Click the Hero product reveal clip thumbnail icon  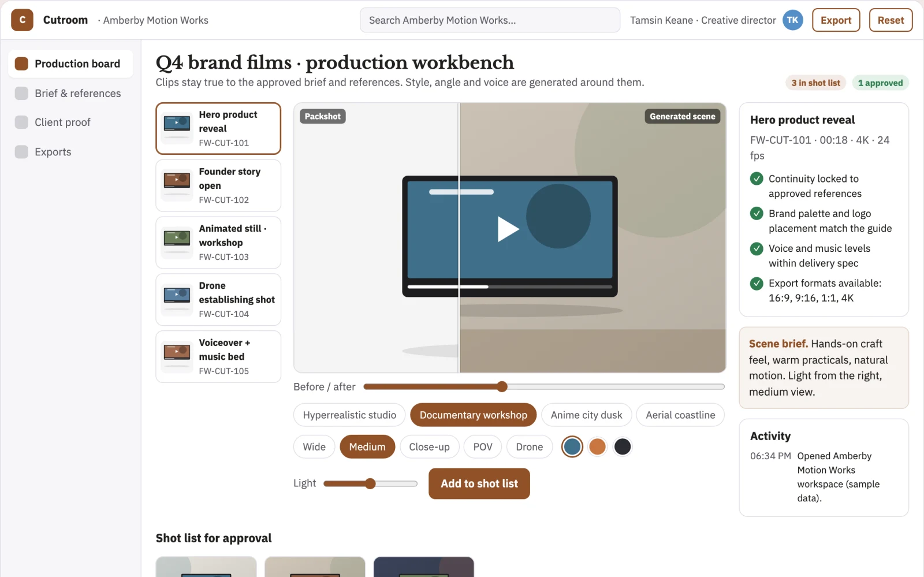177,128
